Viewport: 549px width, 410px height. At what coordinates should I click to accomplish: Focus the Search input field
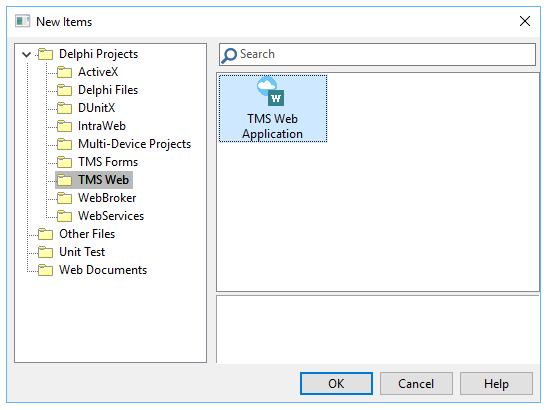tap(377, 54)
